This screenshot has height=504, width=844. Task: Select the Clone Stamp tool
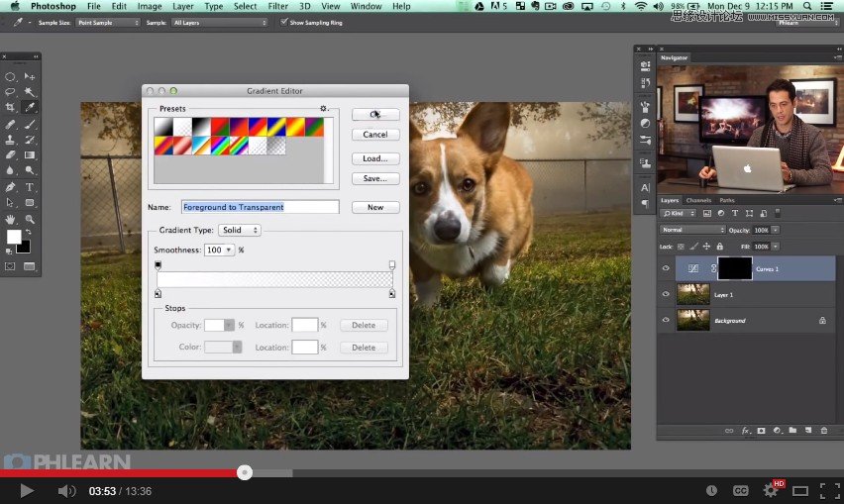[x=10, y=140]
